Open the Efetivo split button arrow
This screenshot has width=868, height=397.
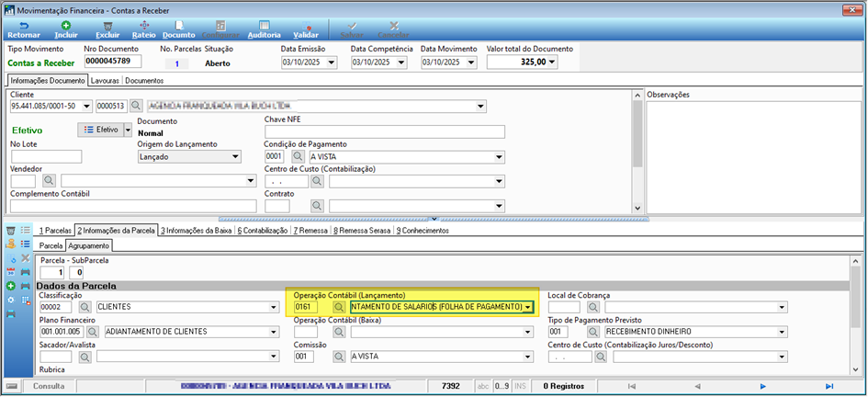coord(128,130)
